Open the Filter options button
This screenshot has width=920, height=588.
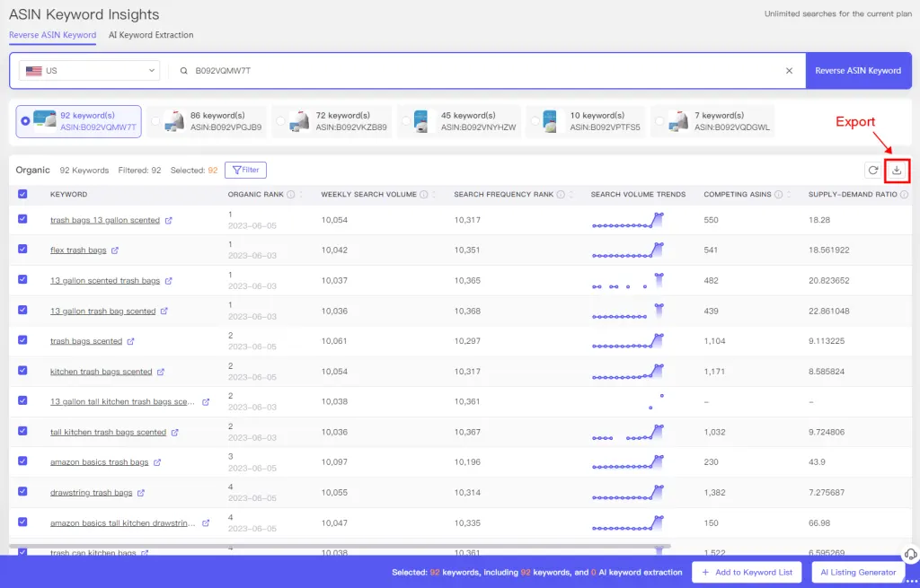point(245,170)
